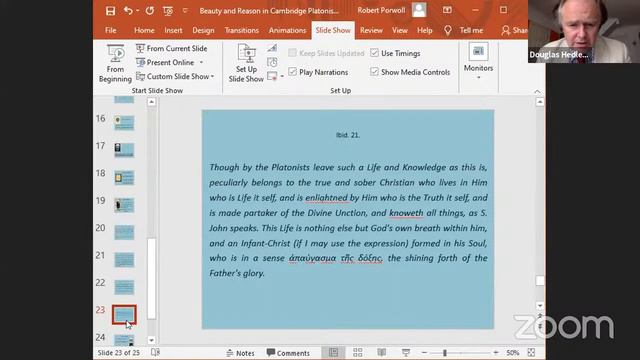640x360 pixels.
Task: Click the Share button
Action: (x=514, y=30)
